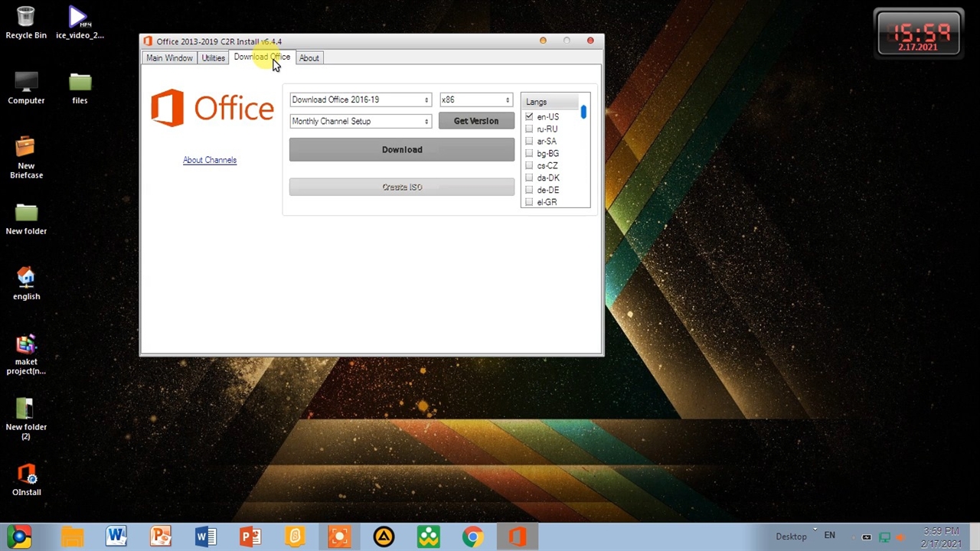Check the ru-RU language checkbox
This screenshot has width=980, height=551.
pyautogui.click(x=529, y=129)
